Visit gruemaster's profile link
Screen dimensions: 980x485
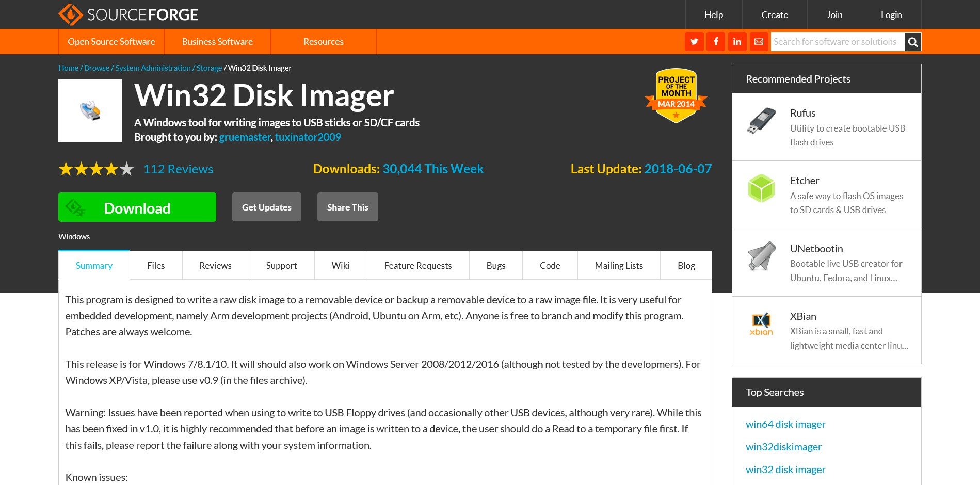pos(245,137)
